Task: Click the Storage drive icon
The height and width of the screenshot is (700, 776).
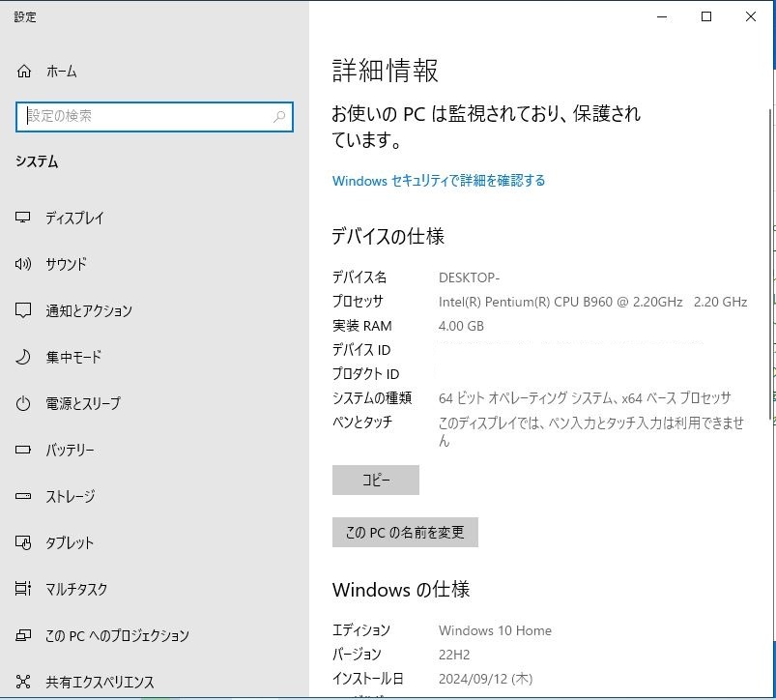Action: click(23, 496)
